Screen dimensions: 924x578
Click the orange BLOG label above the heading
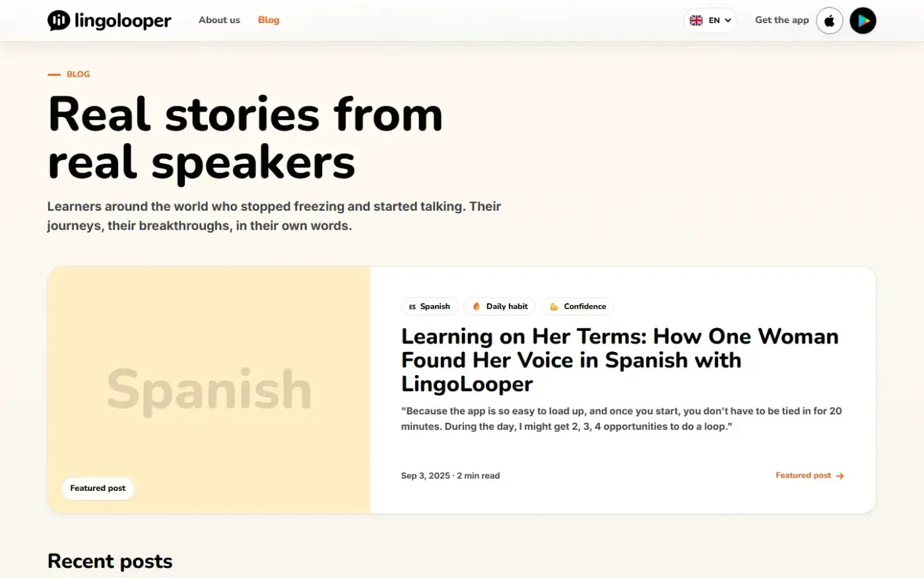click(x=78, y=74)
